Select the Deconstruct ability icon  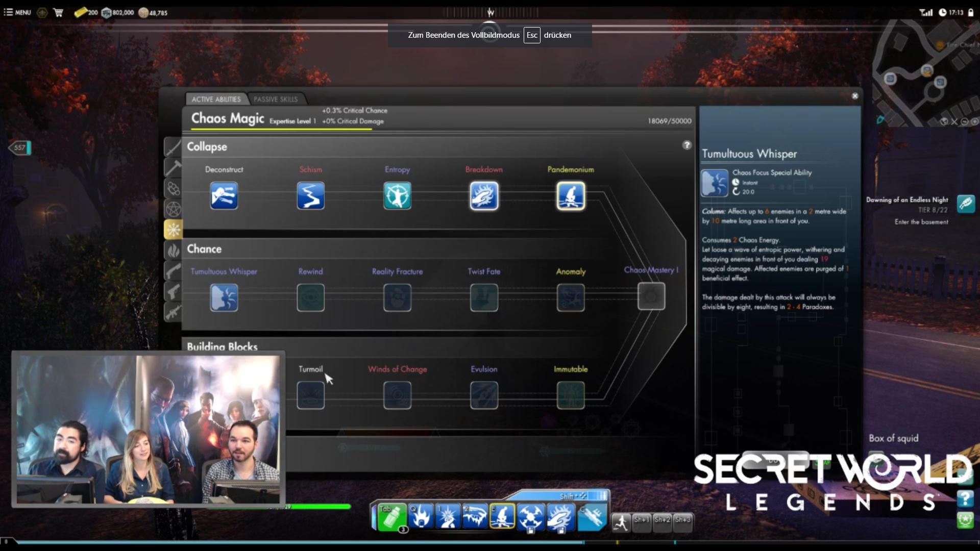point(224,196)
